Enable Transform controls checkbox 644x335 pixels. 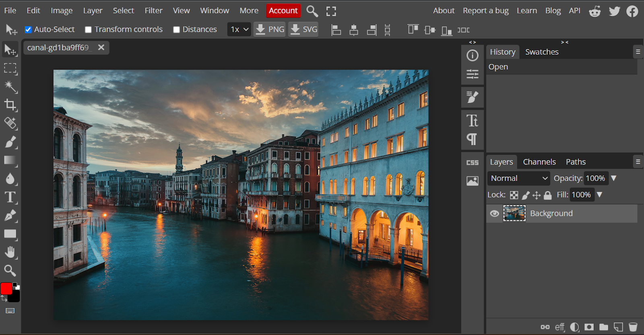click(x=88, y=29)
